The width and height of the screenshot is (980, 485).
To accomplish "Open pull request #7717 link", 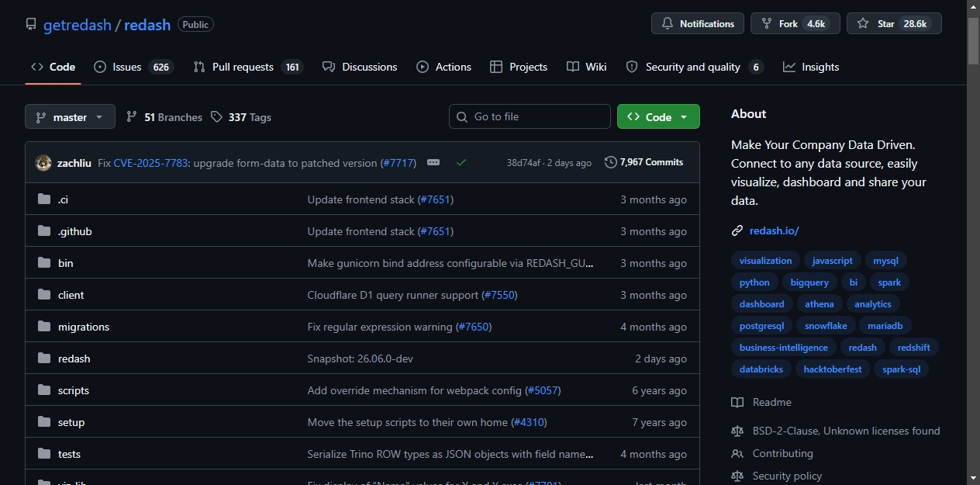I will [x=399, y=163].
